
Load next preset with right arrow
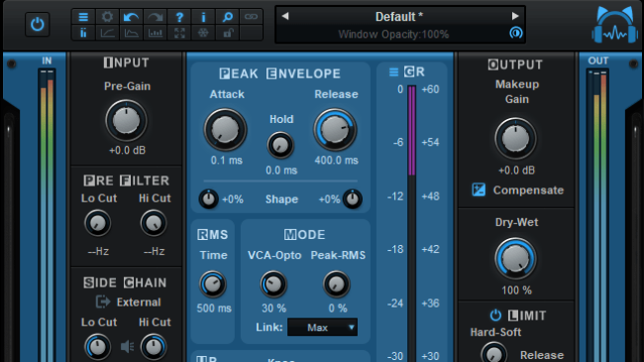pos(515,16)
